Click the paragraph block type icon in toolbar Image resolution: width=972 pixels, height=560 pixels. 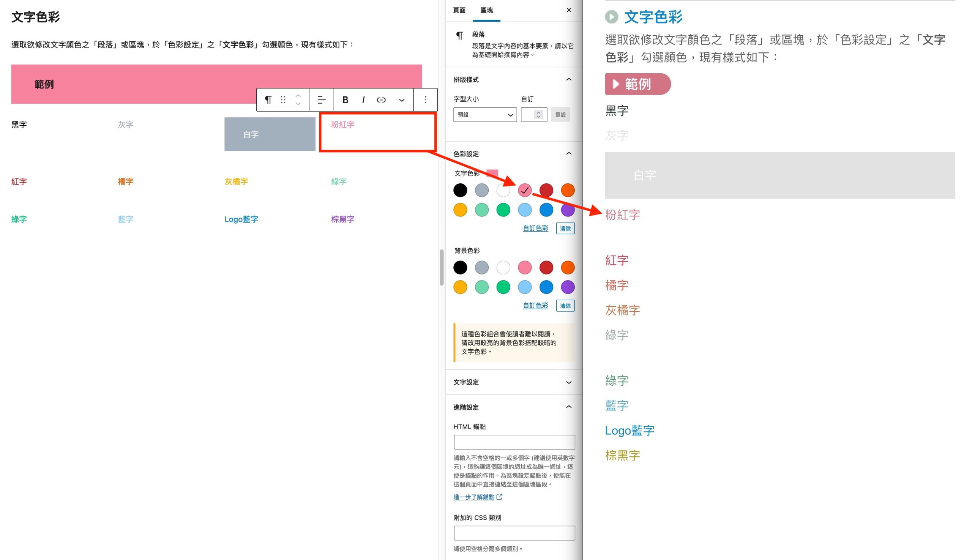(x=268, y=100)
